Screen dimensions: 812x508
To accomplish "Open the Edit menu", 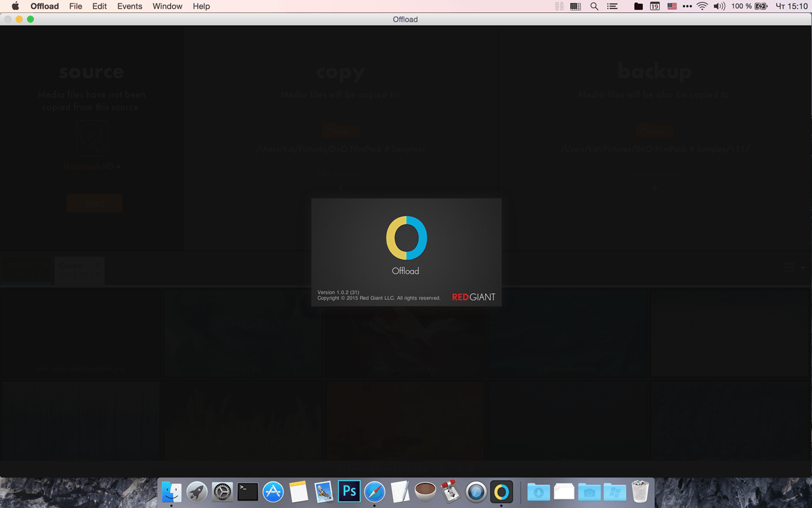I will (99, 6).
